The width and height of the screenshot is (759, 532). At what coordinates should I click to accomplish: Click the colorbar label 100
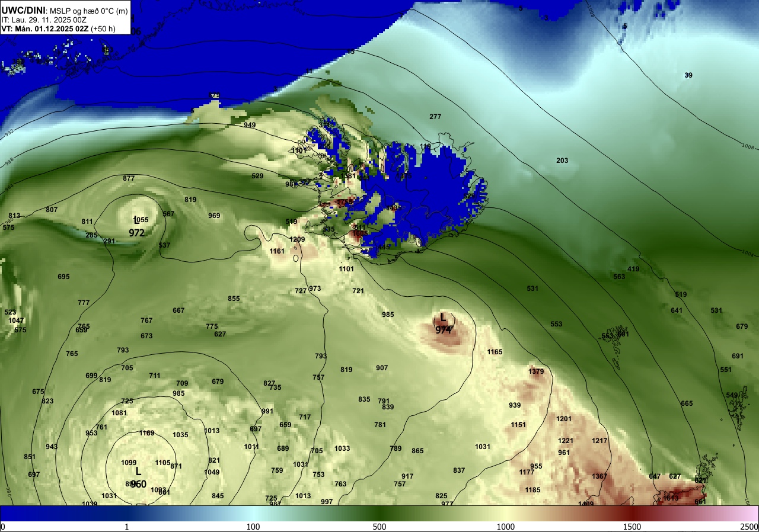pyautogui.click(x=253, y=527)
